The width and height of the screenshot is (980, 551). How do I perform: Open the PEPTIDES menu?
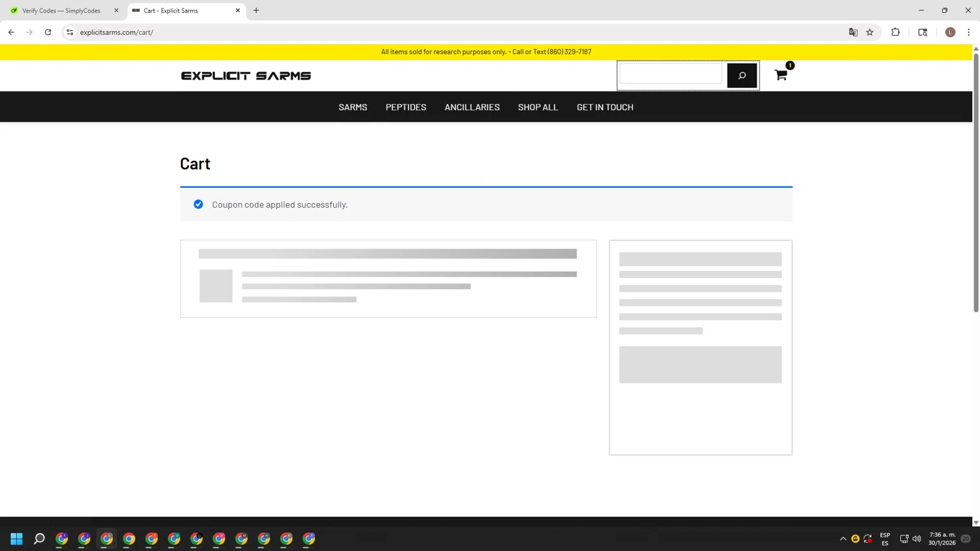[x=406, y=107]
